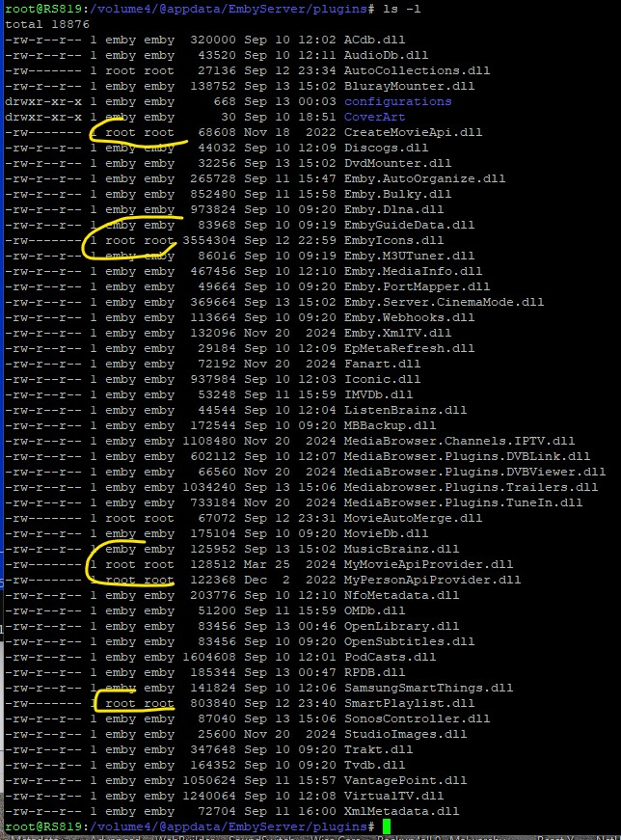The width and height of the screenshot is (621, 840).
Task: Click MusicBrainz.dll file name
Action: (401, 549)
